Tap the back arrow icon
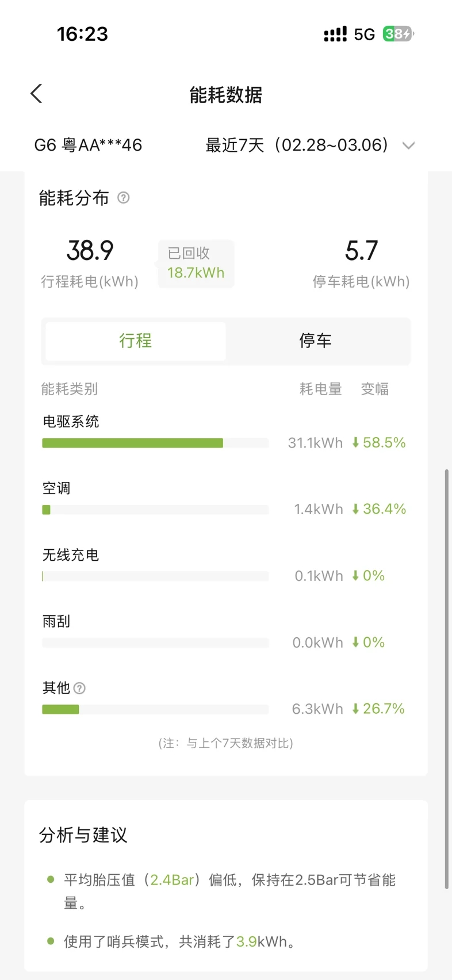 click(x=37, y=94)
